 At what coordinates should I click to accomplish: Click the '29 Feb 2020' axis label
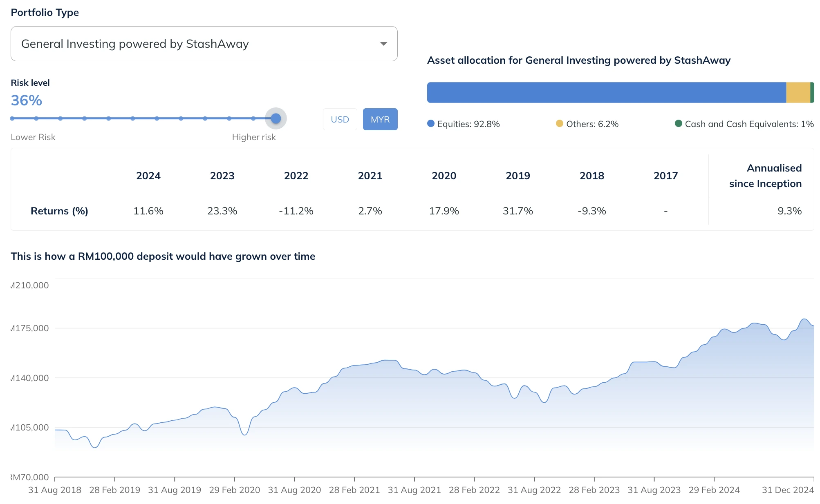[235, 490]
